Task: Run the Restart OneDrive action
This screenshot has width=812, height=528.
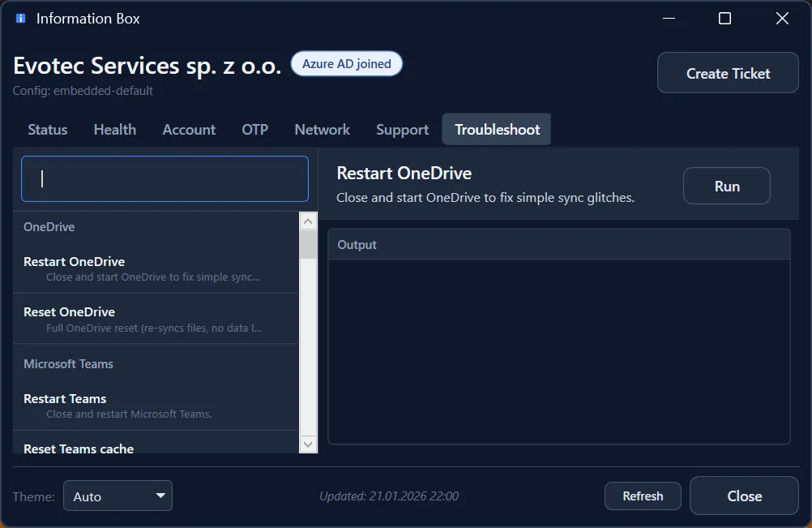Action: [x=727, y=186]
